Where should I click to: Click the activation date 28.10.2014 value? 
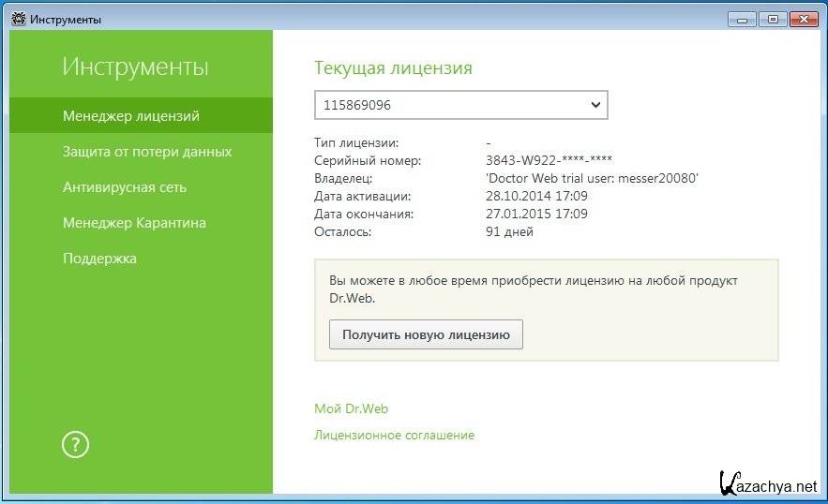[x=537, y=196]
